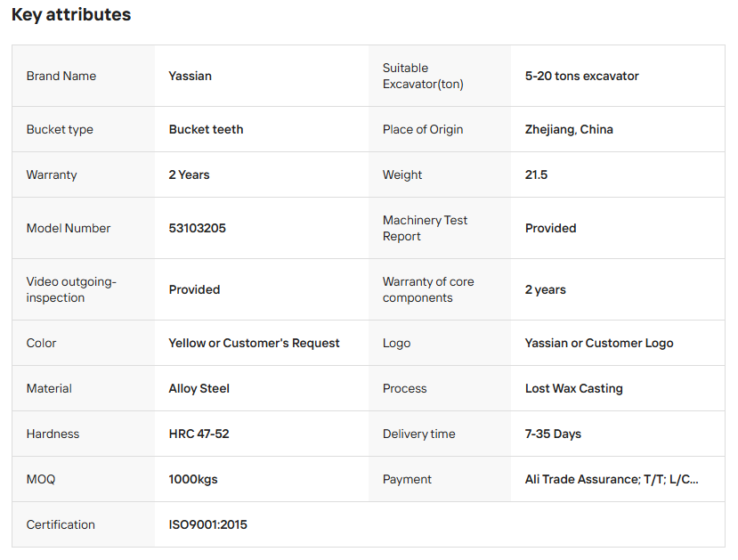
Task: Click the 5-20 tons excavator value
Action: [x=581, y=76]
